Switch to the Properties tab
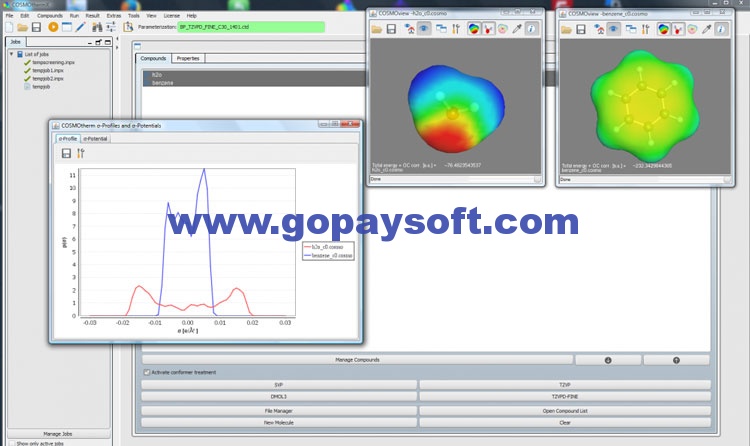Screen dimensions: 750x446 click(188, 58)
